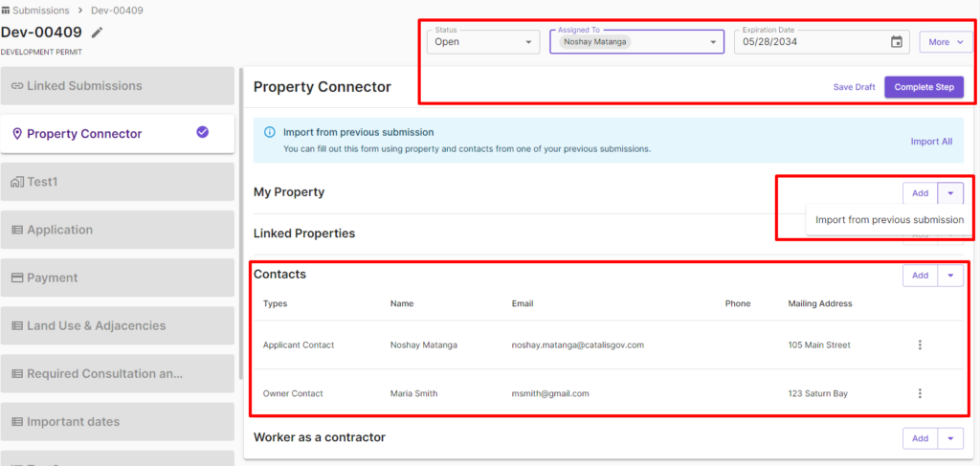Expand the More options dropdown
The width and height of the screenshot is (980, 466).
(x=945, y=42)
